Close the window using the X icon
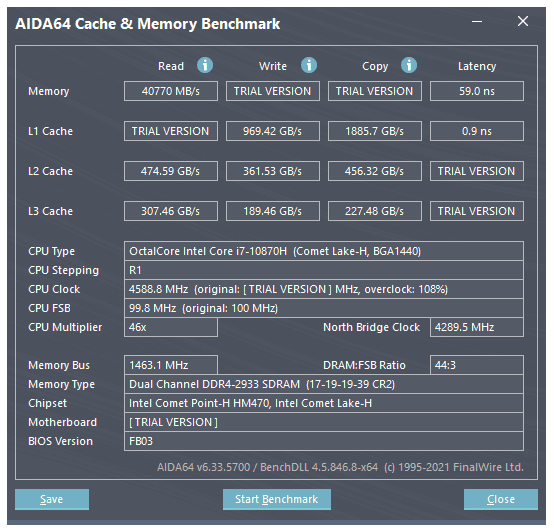 point(523,21)
